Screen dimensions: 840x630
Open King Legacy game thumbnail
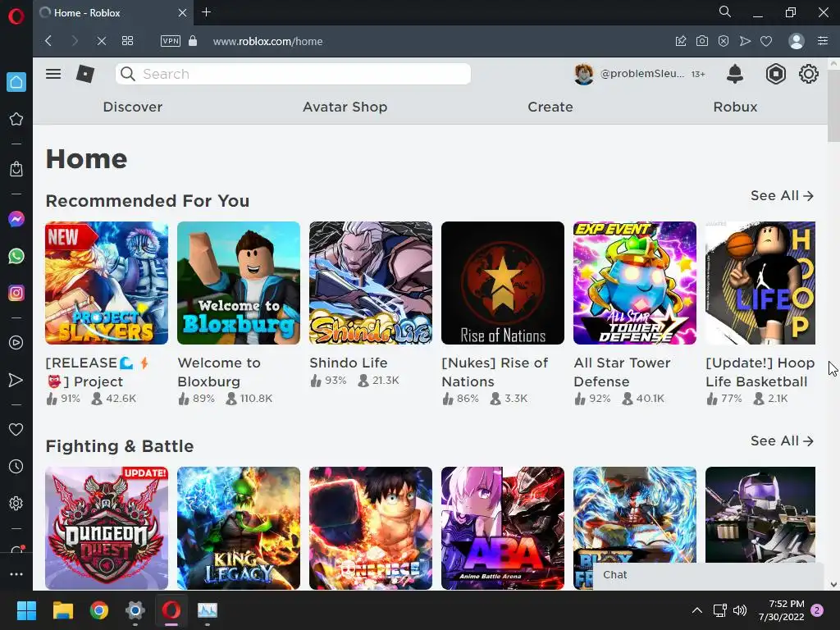239,528
